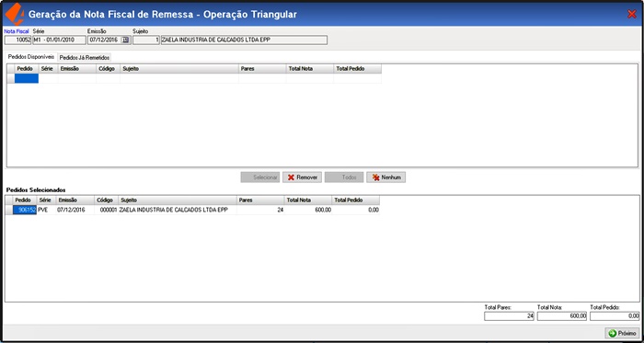This screenshot has height=343, width=644.
Task: Click ZAELA INDUSTRIA row subject cell
Action: click(178, 210)
